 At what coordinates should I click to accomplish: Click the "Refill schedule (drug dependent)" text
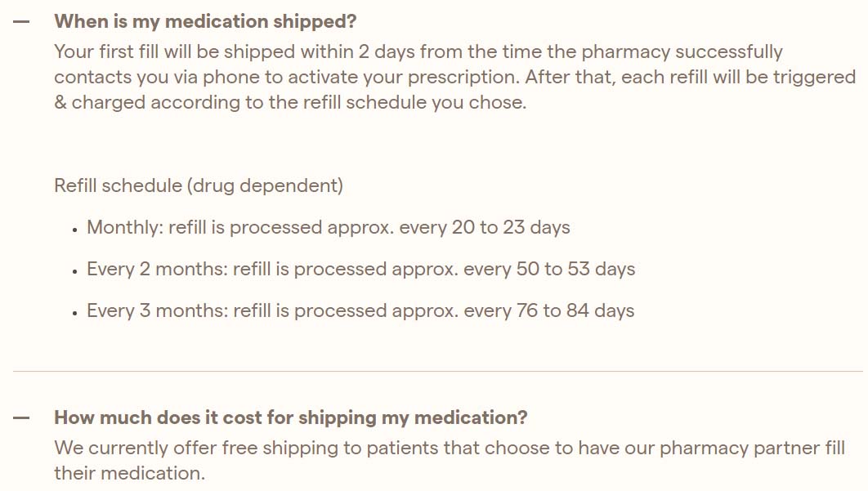(x=199, y=185)
